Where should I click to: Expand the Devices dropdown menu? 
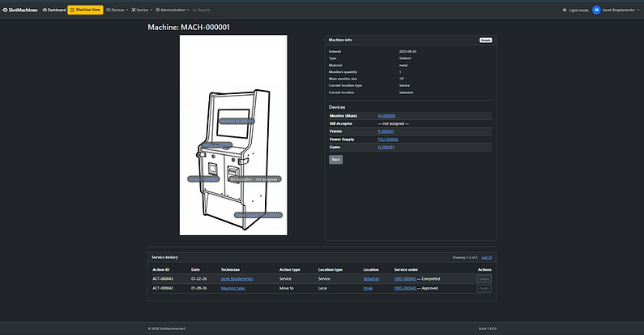point(117,10)
